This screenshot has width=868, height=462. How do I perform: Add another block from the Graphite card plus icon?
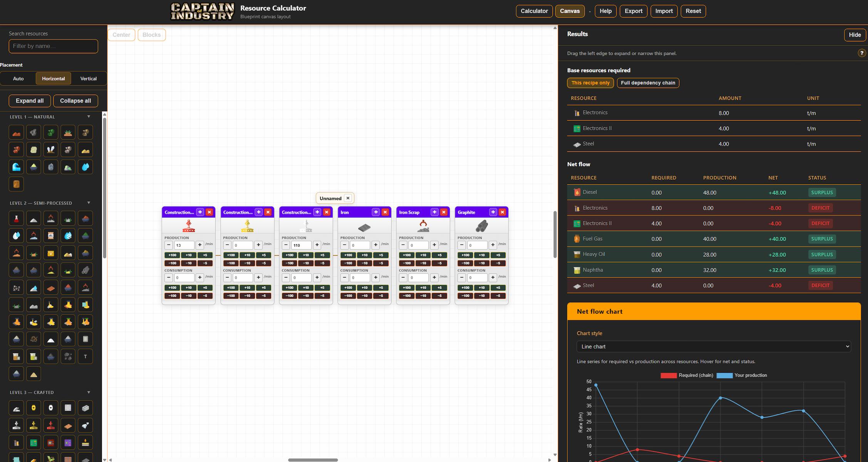pyautogui.click(x=493, y=212)
